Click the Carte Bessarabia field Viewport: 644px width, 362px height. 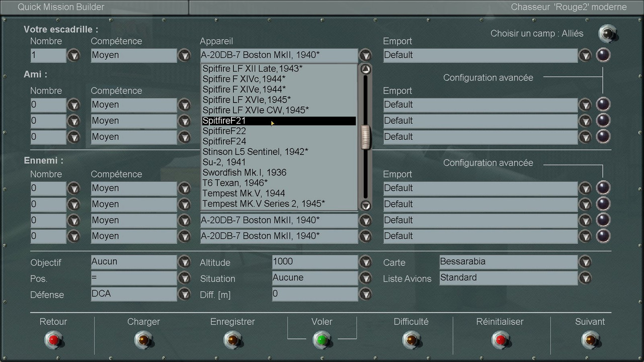click(x=508, y=262)
